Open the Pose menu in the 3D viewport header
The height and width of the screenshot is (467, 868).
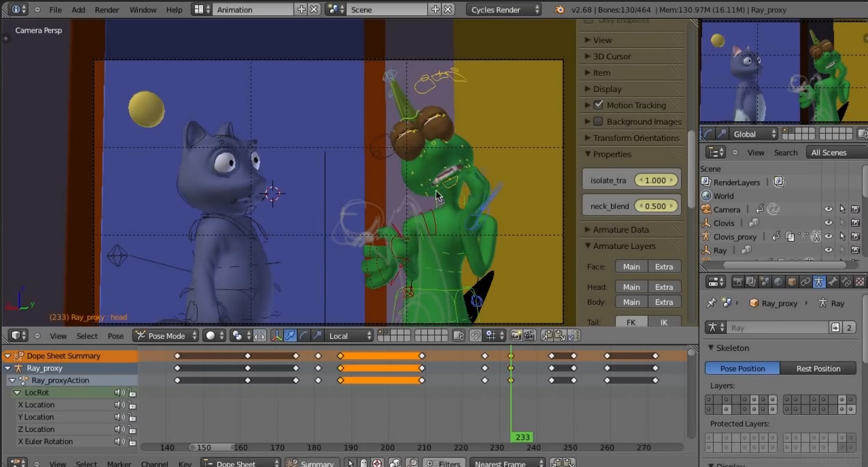tap(116, 336)
